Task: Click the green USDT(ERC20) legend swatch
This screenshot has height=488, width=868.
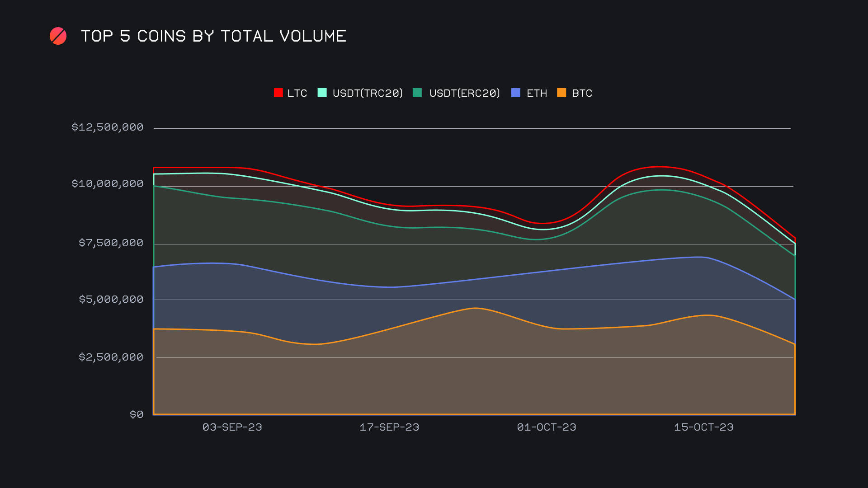Action: point(417,93)
